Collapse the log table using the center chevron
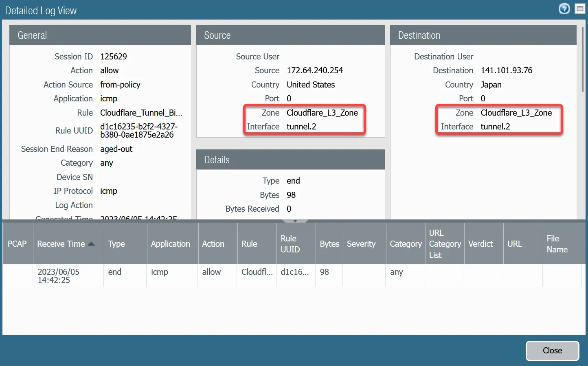This screenshot has width=588, height=366. pyautogui.click(x=294, y=220)
